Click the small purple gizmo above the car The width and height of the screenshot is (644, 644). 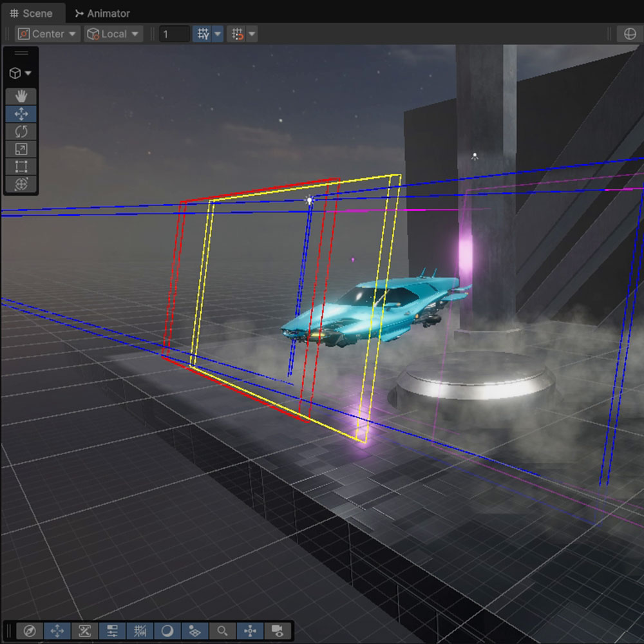(353, 260)
